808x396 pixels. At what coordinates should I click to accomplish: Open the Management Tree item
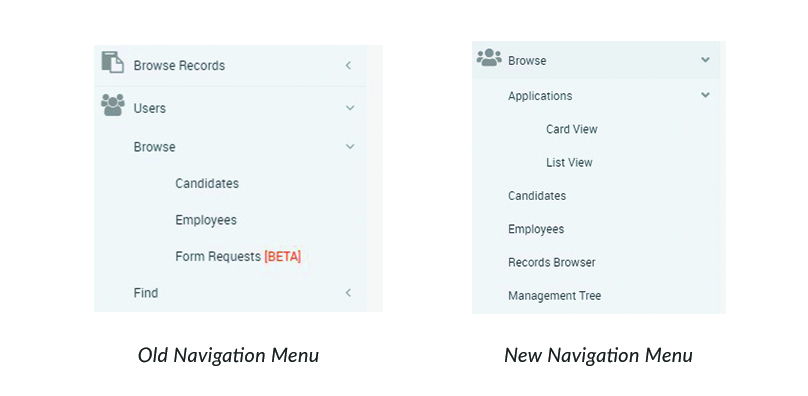(554, 296)
